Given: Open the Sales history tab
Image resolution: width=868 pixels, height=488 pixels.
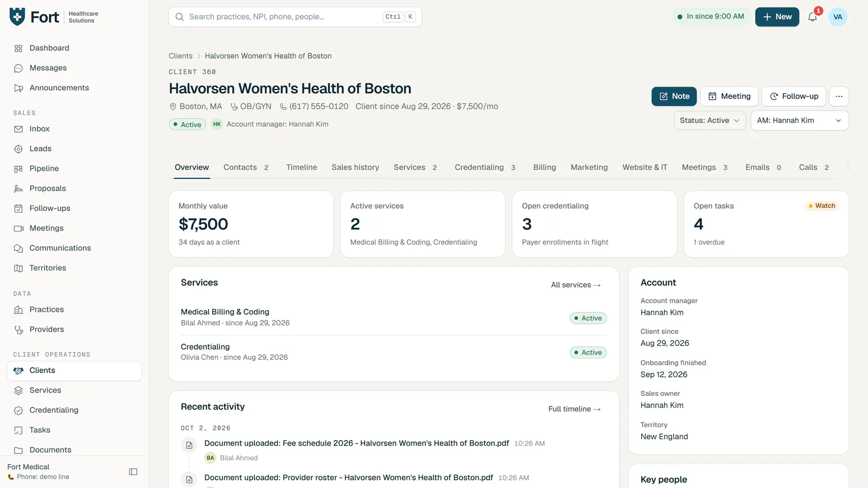Looking at the screenshot, I should click(355, 168).
